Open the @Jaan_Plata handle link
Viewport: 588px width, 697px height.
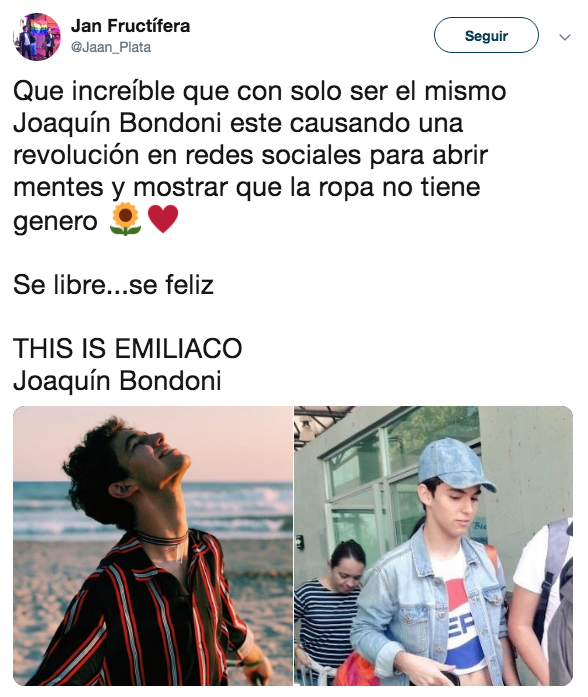click(111, 47)
